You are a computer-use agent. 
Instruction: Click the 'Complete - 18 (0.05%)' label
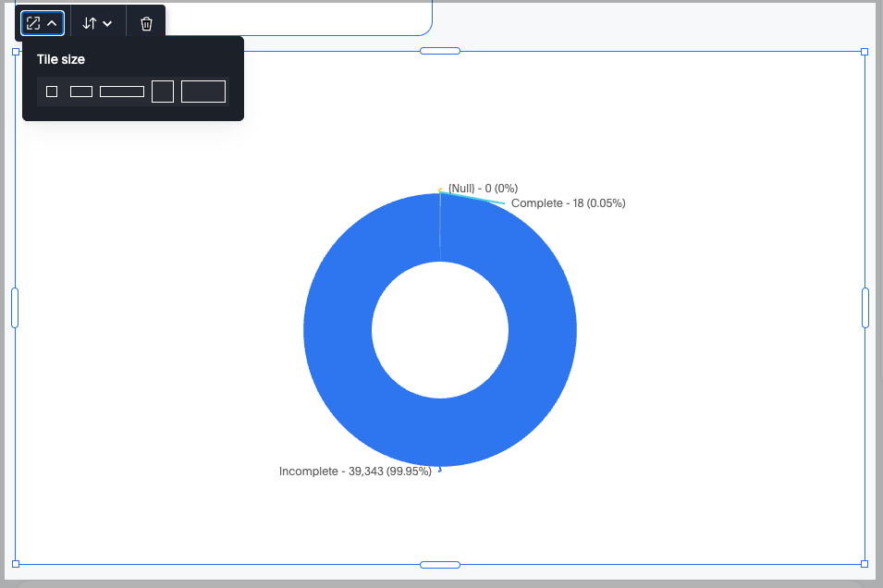click(568, 203)
